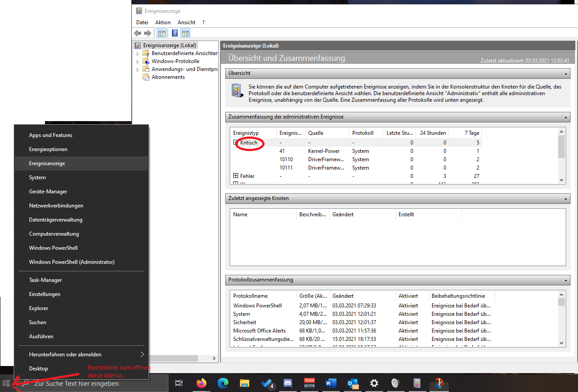Click the blue Help question mark icon
This screenshot has height=392, width=578.
tap(175, 33)
